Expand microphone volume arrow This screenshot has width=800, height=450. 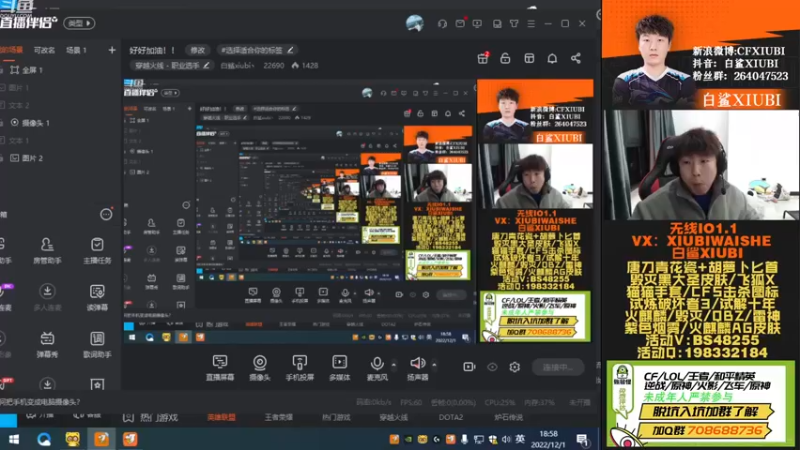click(x=393, y=364)
